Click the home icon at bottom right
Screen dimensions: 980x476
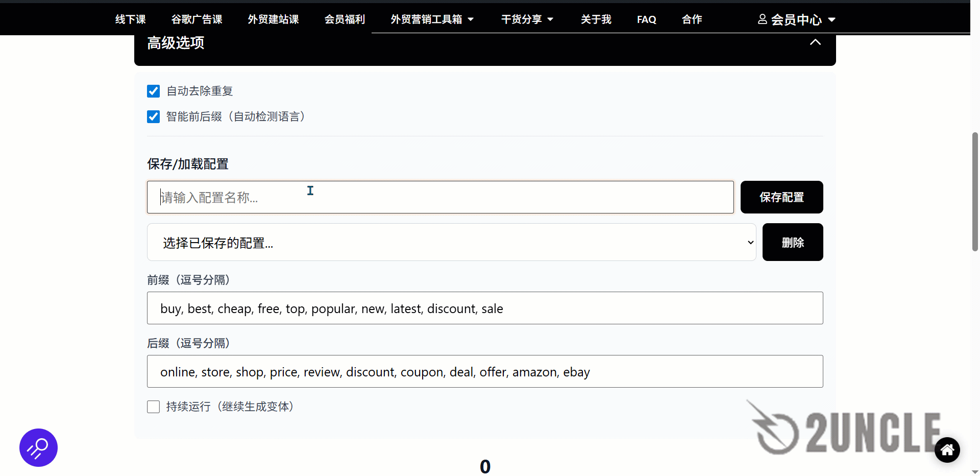(x=947, y=450)
